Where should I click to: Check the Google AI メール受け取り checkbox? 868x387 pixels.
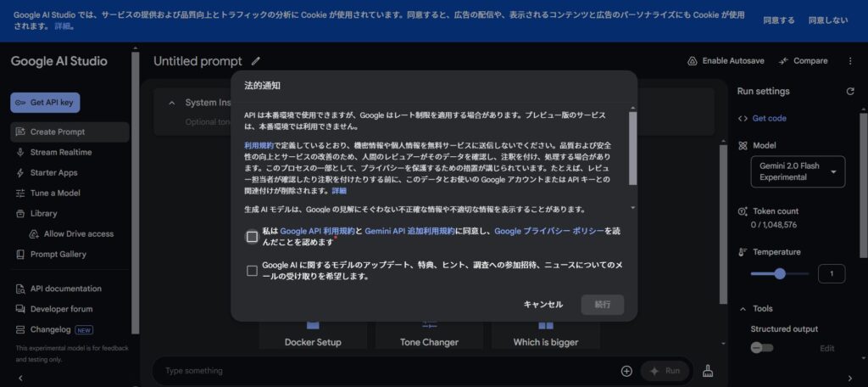tap(252, 271)
